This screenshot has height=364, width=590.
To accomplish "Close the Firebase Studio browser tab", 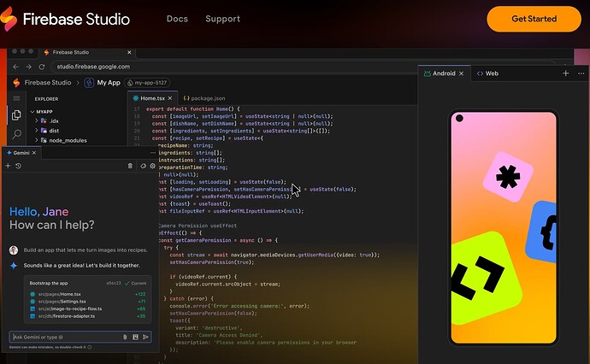I will (129, 52).
